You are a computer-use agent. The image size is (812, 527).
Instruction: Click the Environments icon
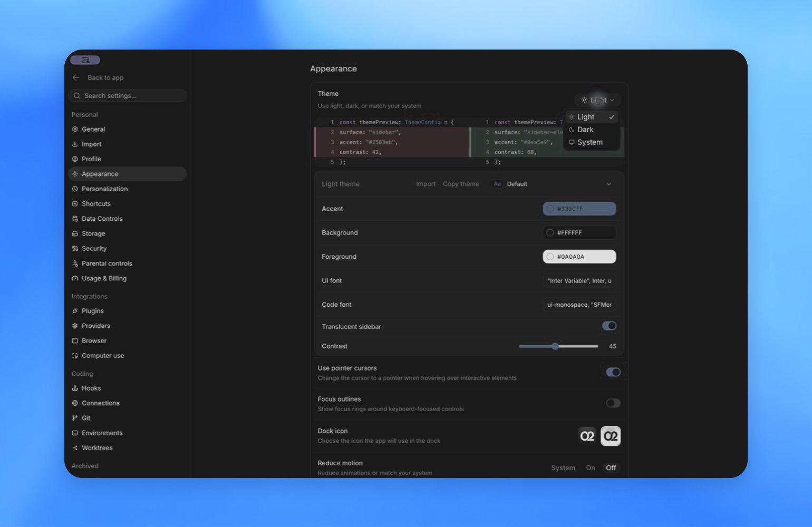75,433
